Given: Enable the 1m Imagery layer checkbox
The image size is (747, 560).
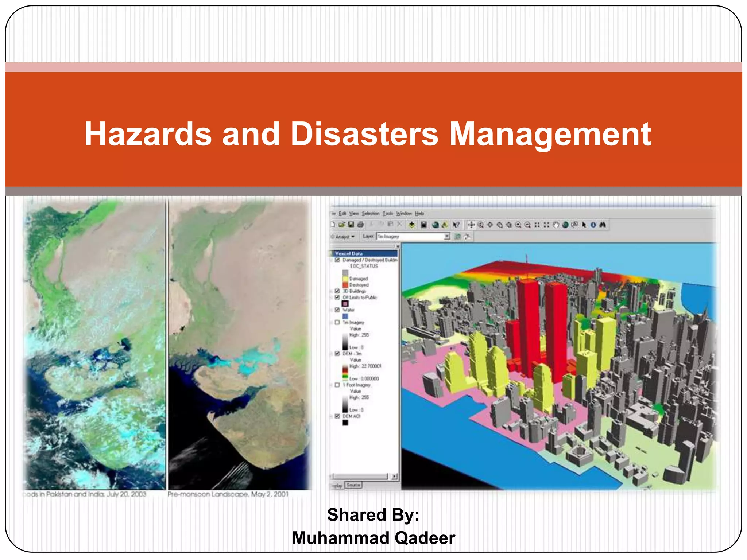Looking at the screenshot, I should click(337, 322).
